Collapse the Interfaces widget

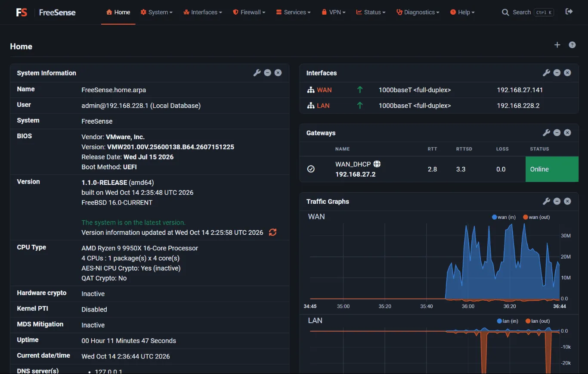click(557, 73)
